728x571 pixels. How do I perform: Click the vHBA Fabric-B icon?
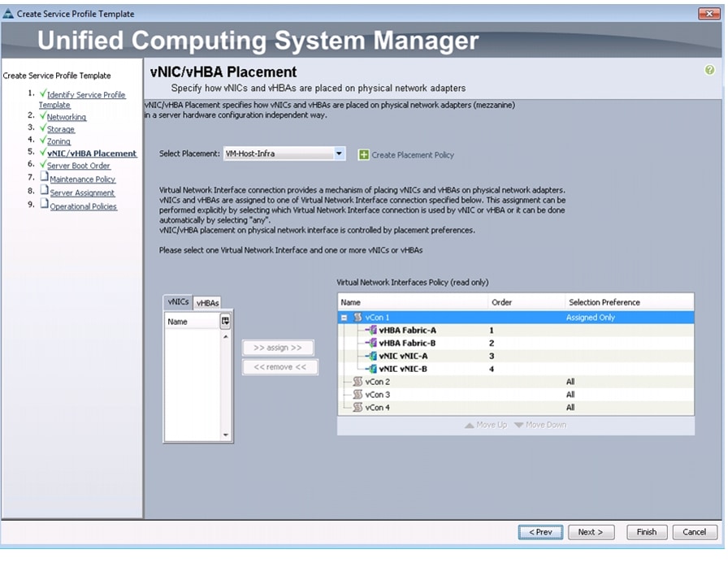371,344
